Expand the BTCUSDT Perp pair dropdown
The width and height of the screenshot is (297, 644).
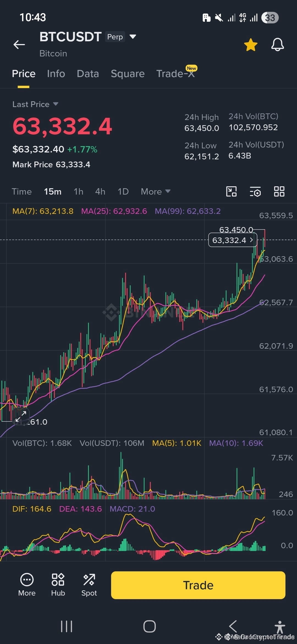133,37
